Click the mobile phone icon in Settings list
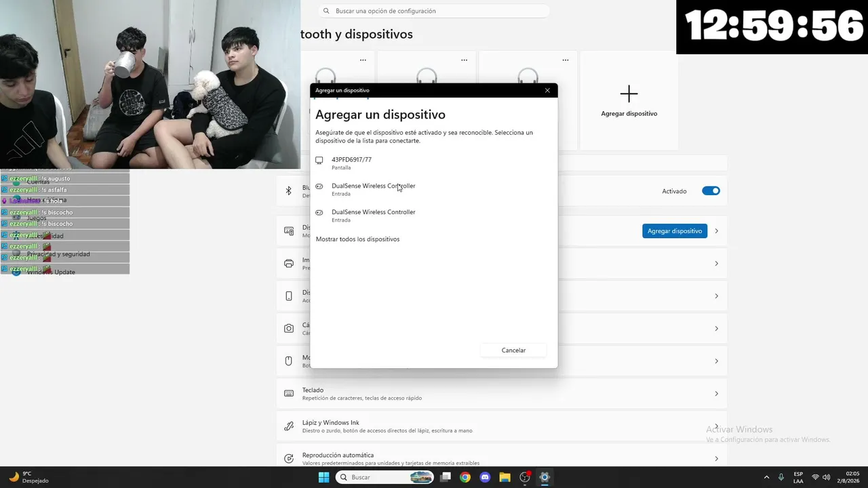868x488 pixels. (x=289, y=296)
